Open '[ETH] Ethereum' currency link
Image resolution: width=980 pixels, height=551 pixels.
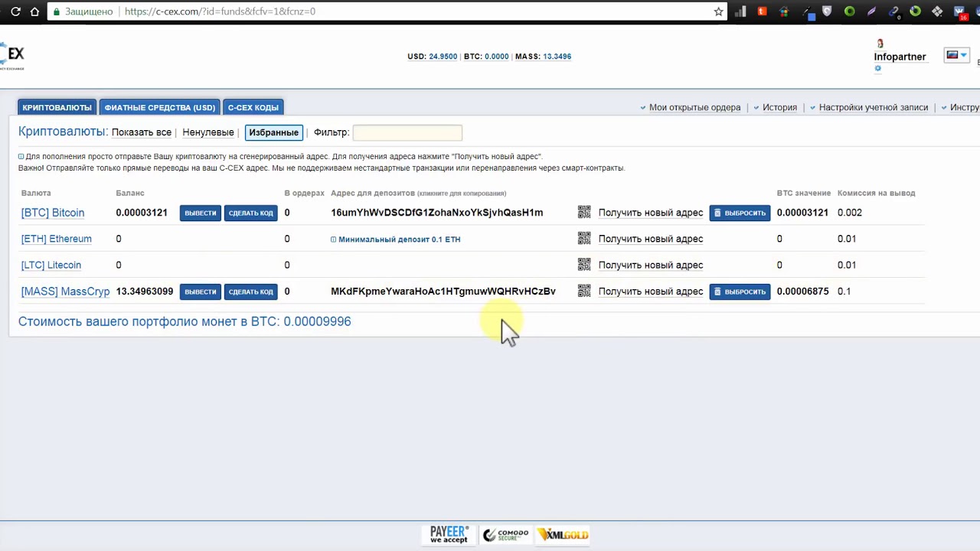pyautogui.click(x=57, y=239)
